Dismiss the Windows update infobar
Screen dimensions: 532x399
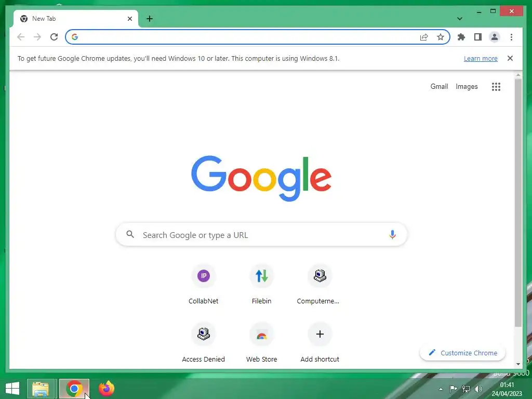click(510, 58)
